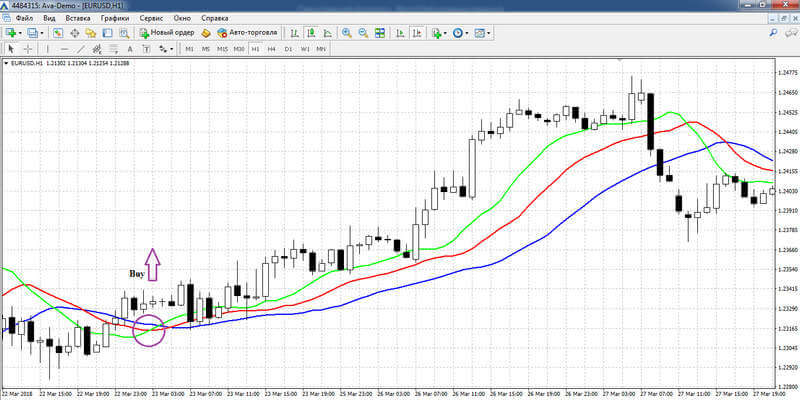Viewport: 800px width, 400px height.
Task: Select the H4 timeframe button
Action: (271, 49)
